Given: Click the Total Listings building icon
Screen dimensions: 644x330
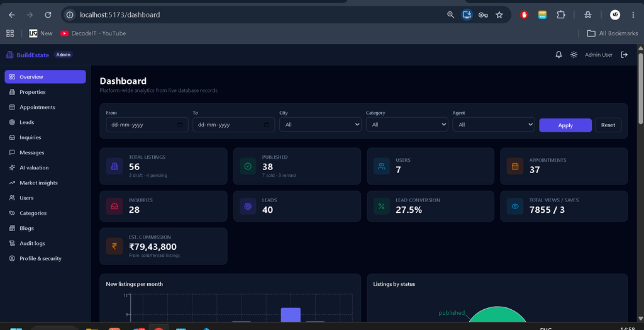Looking at the screenshot, I should [x=114, y=166].
